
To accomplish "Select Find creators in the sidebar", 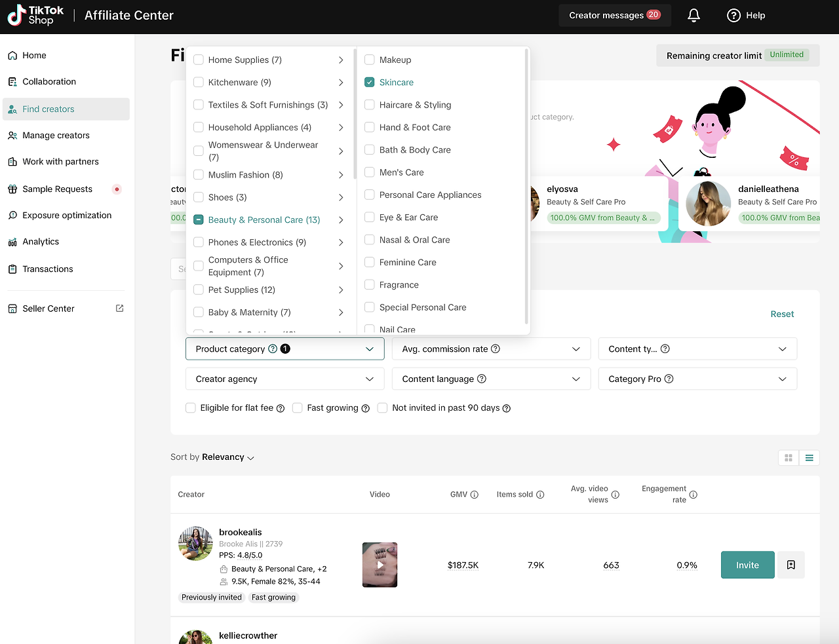I will [x=66, y=109].
